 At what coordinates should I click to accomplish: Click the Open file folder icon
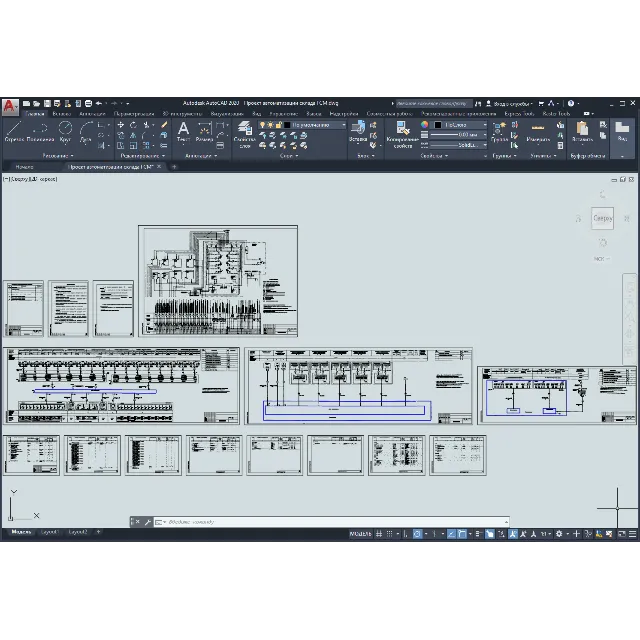pos(37,103)
